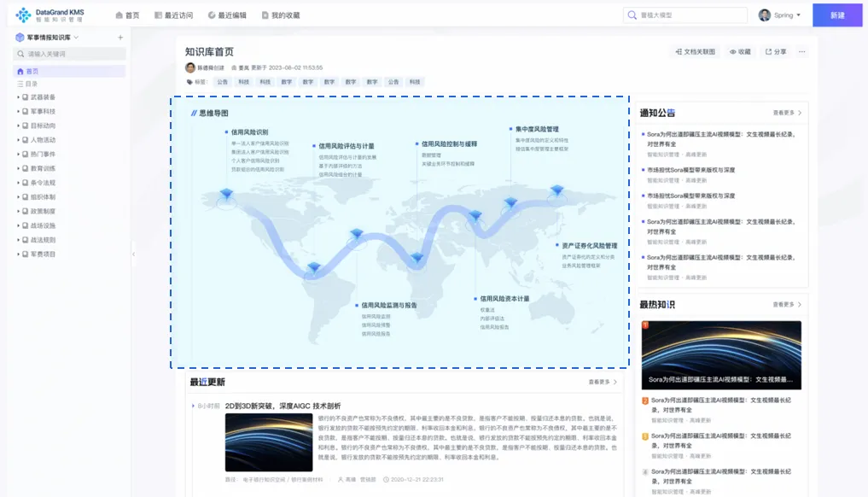Image resolution: width=868 pixels, height=497 pixels.
Task: Click the 分享 share button
Action: [776, 52]
